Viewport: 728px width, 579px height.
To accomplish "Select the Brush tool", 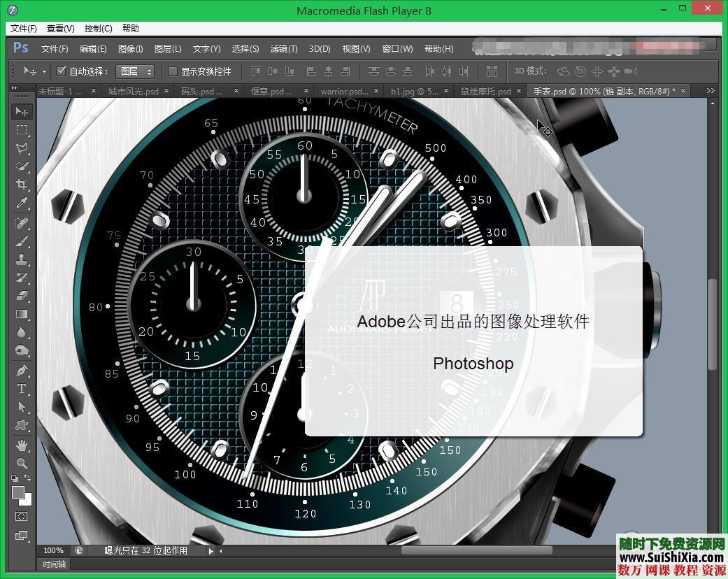I will [x=21, y=241].
